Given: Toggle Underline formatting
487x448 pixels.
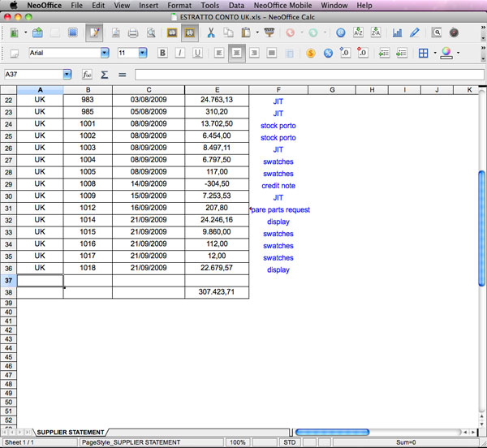Looking at the screenshot, I should (196, 54).
